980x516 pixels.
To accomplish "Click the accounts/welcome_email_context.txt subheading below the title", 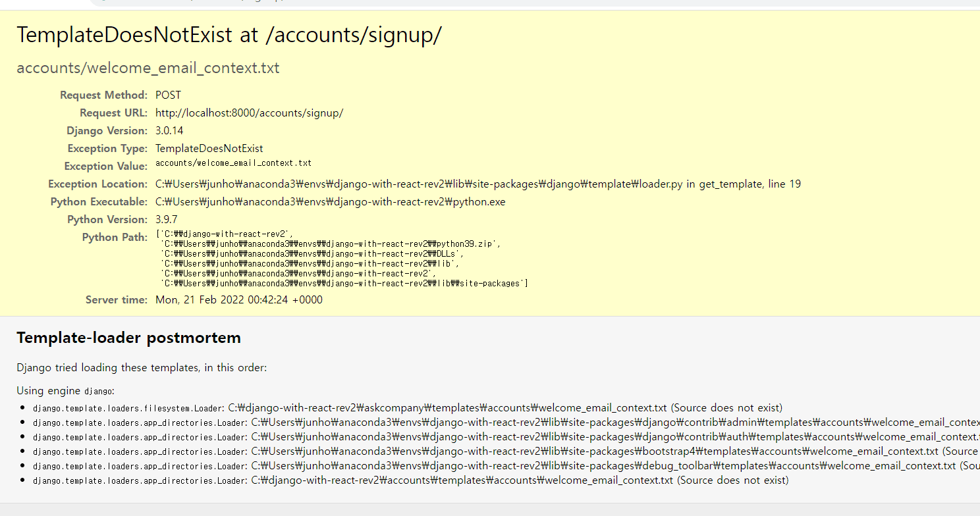I will [x=148, y=68].
